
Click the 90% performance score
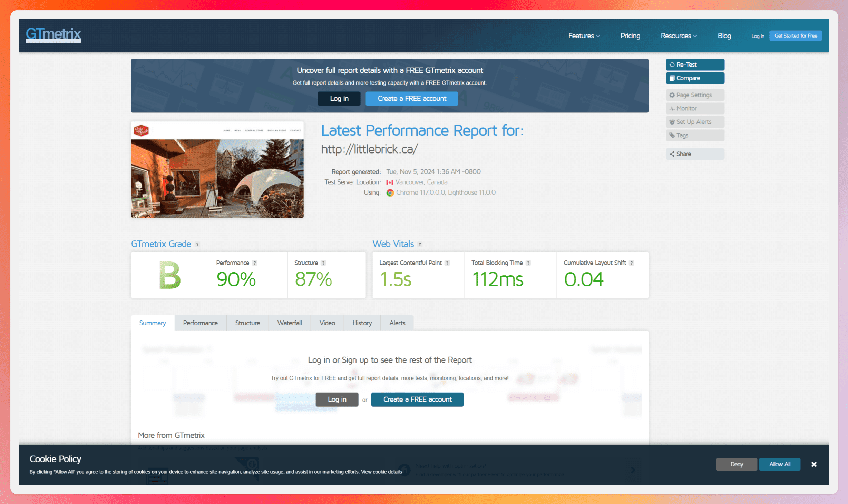pyautogui.click(x=236, y=279)
